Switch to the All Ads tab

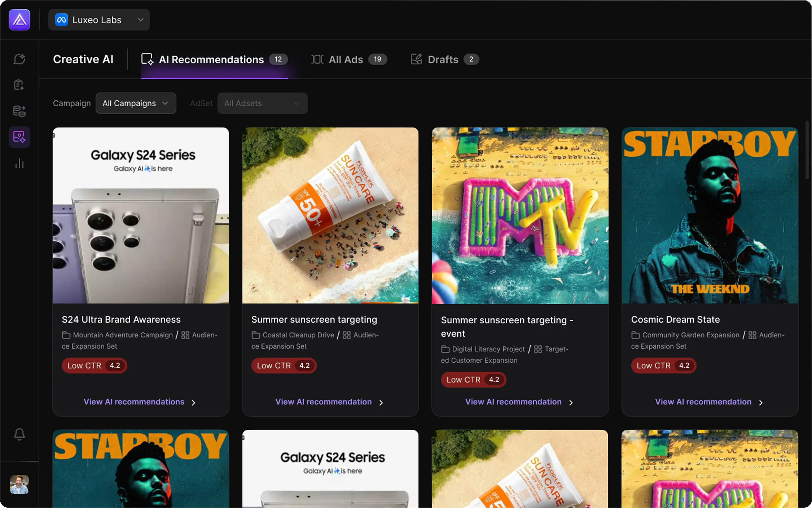click(349, 60)
